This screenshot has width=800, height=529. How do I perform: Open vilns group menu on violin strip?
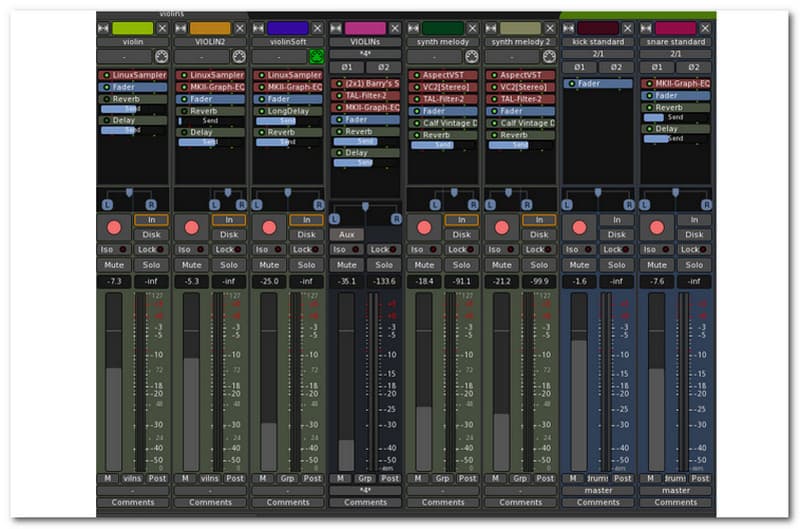(133, 478)
